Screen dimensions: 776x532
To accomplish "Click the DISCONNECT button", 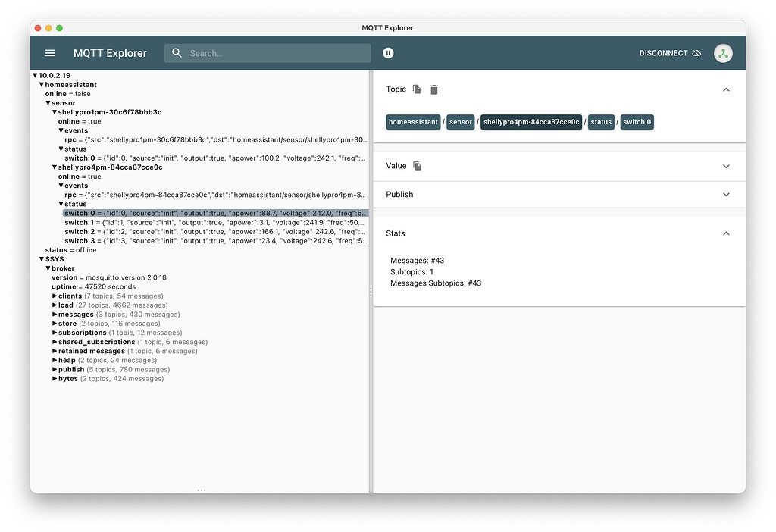I will (670, 53).
